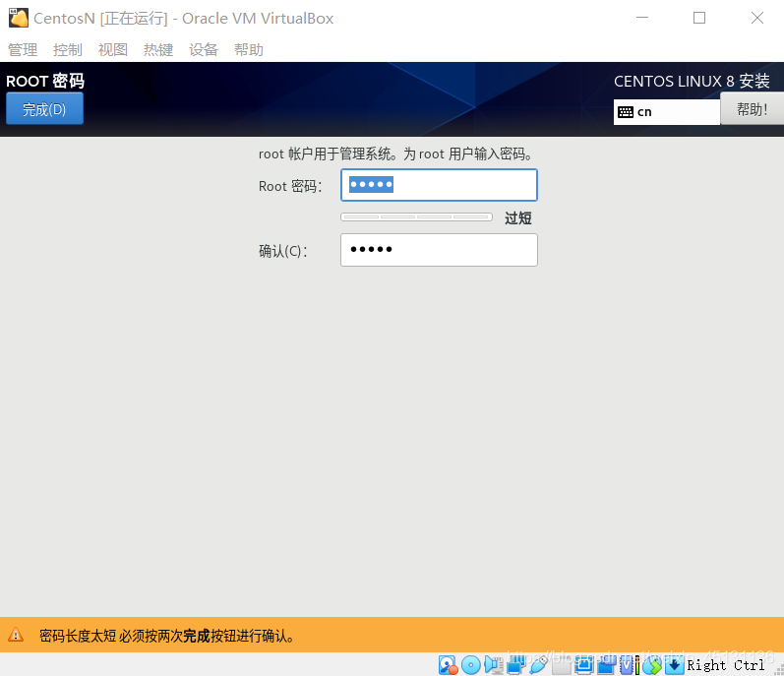The width and height of the screenshot is (784, 676).
Task: Click the keyboard capture down-arrow icon
Action: [x=675, y=665]
